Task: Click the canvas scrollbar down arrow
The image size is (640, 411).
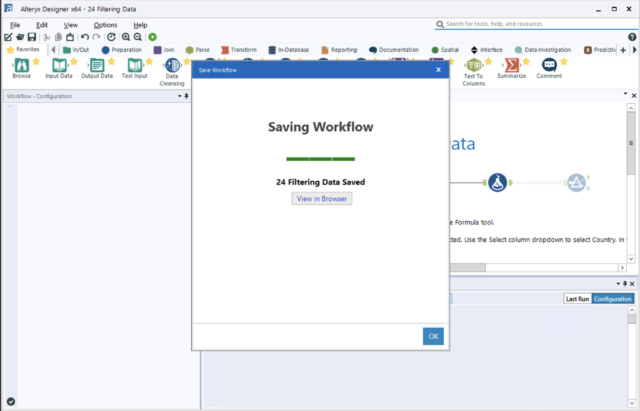Action: (x=631, y=259)
